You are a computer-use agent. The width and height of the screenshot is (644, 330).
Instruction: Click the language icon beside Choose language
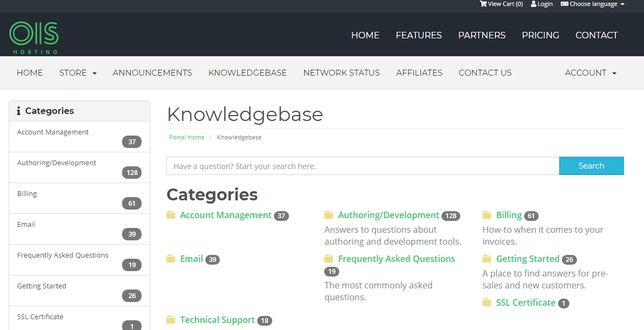pos(565,4)
